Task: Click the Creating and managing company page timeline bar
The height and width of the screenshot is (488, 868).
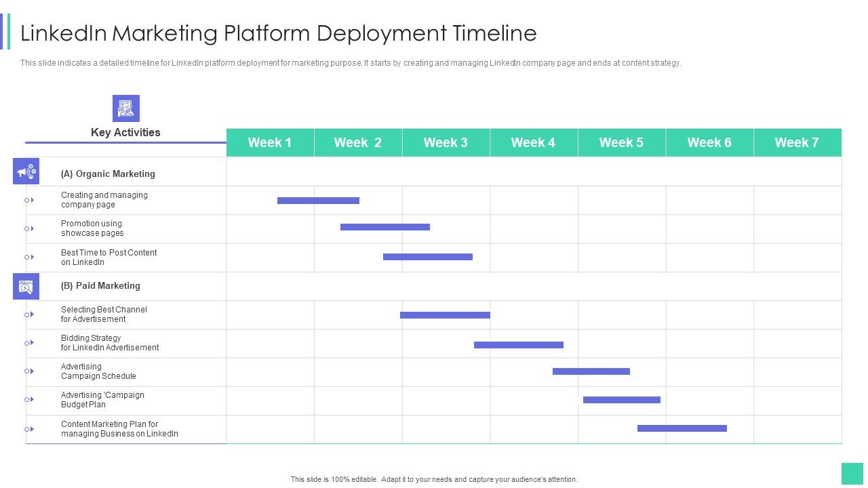Action: 318,201
